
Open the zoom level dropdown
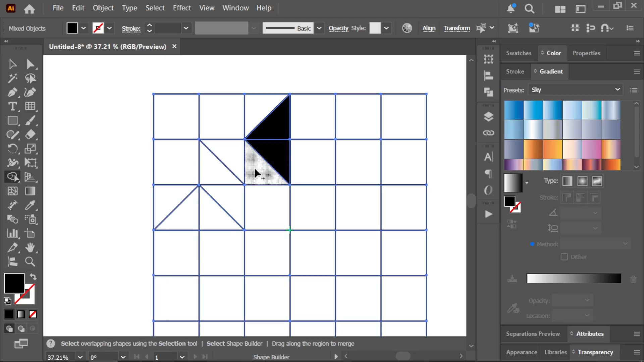coord(80,357)
